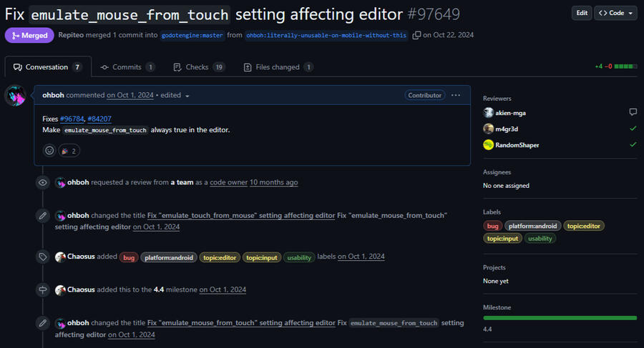Open the Files changed tab
This screenshot has height=348, width=644.
click(278, 67)
